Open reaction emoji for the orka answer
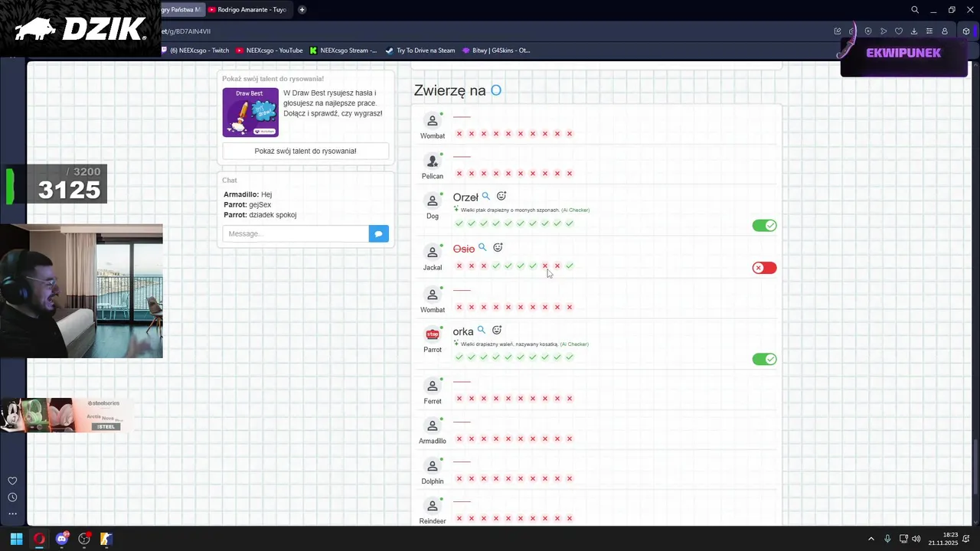Viewport: 980px width, 551px height. tap(497, 331)
